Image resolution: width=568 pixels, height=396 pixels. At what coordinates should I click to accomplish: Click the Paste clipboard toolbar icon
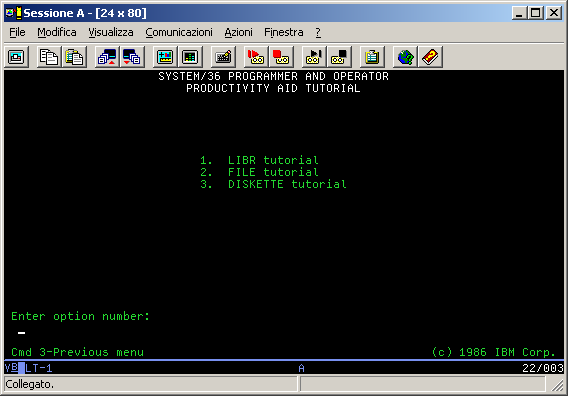[74, 57]
